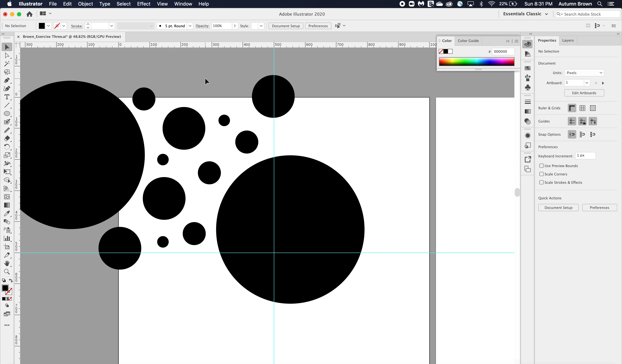
Task: Toggle Lock Guides button
Action: 582,121
